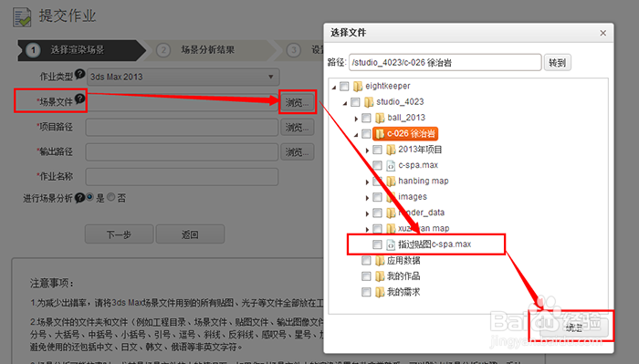Click the 场景文件 input field
The height and width of the screenshot is (364, 639).
pyautogui.click(x=183, y=102)
